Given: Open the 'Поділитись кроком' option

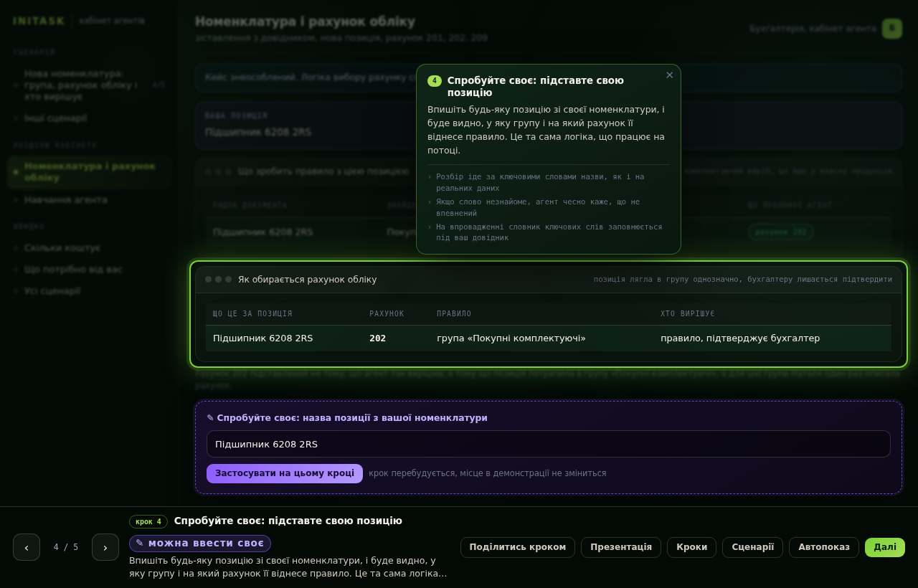Looking at the screenshot, I should pyautogui.click(x=518, y=547).
